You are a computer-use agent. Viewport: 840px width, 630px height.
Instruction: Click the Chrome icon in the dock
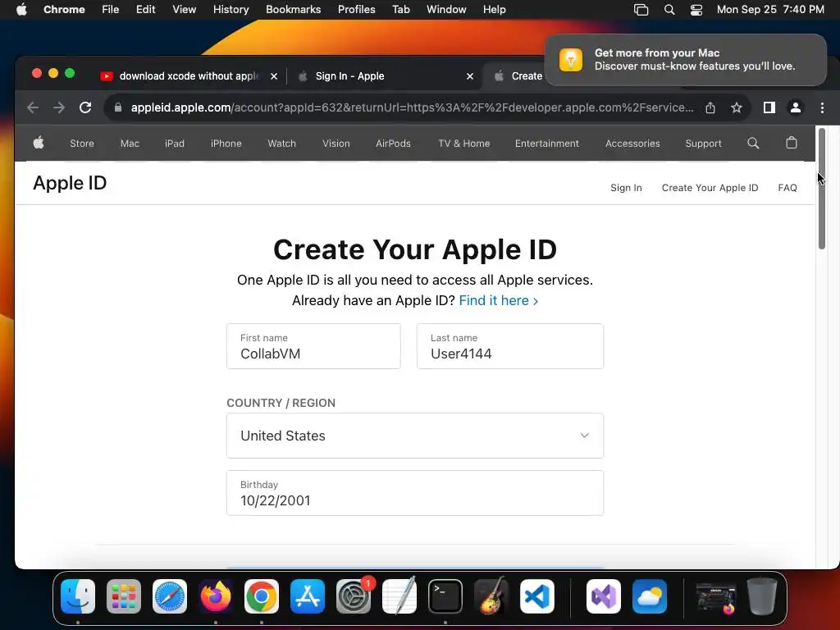pos(262,596)
